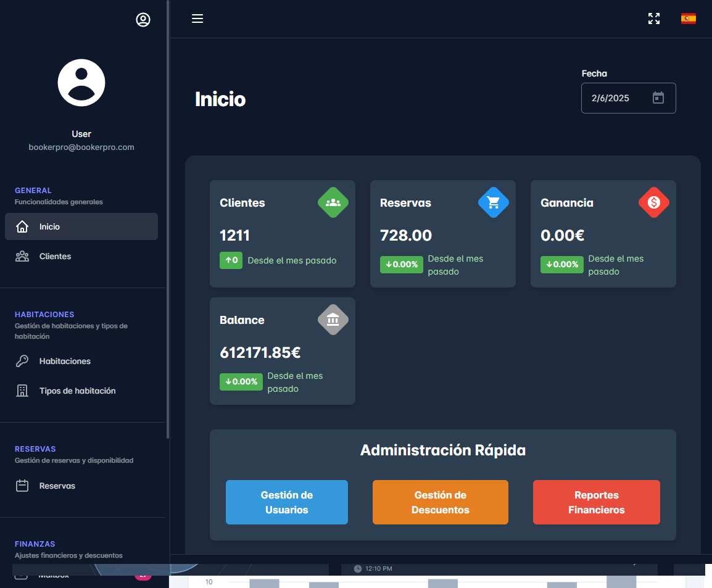Click the Fecha date input field
712x588 pixels.
tap(617, 98)
